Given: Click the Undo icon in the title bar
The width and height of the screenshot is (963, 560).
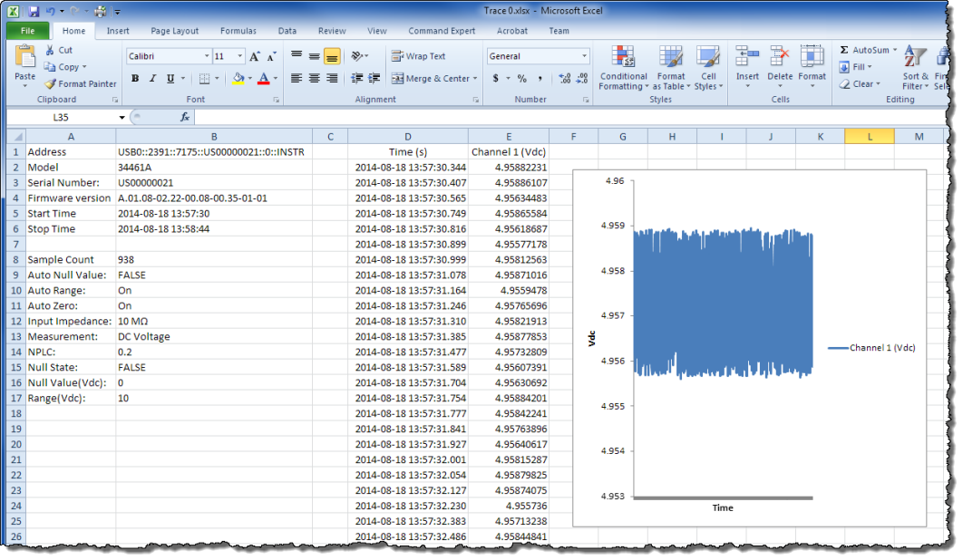Looking at the screenshot, I should tap(51, 11).
